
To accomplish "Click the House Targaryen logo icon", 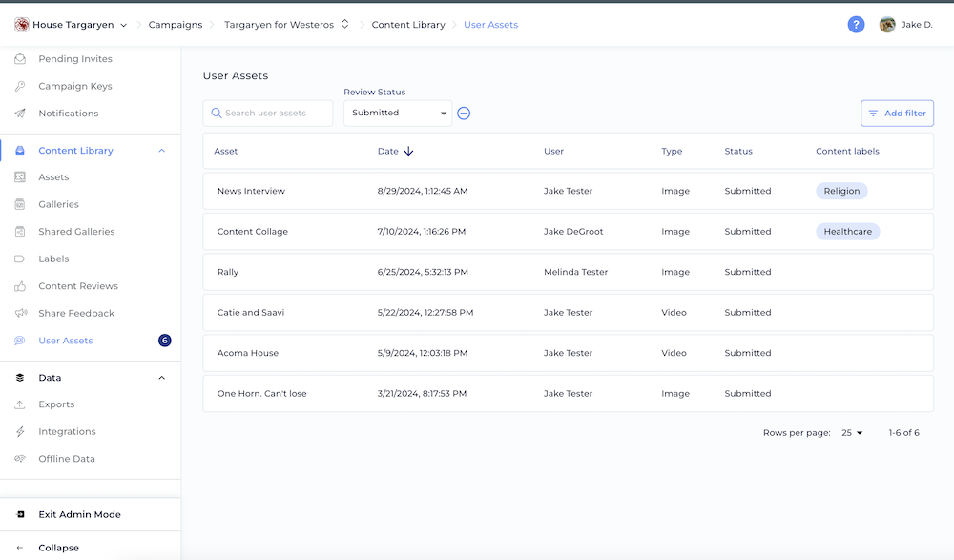I will click(x=22, y=25).
